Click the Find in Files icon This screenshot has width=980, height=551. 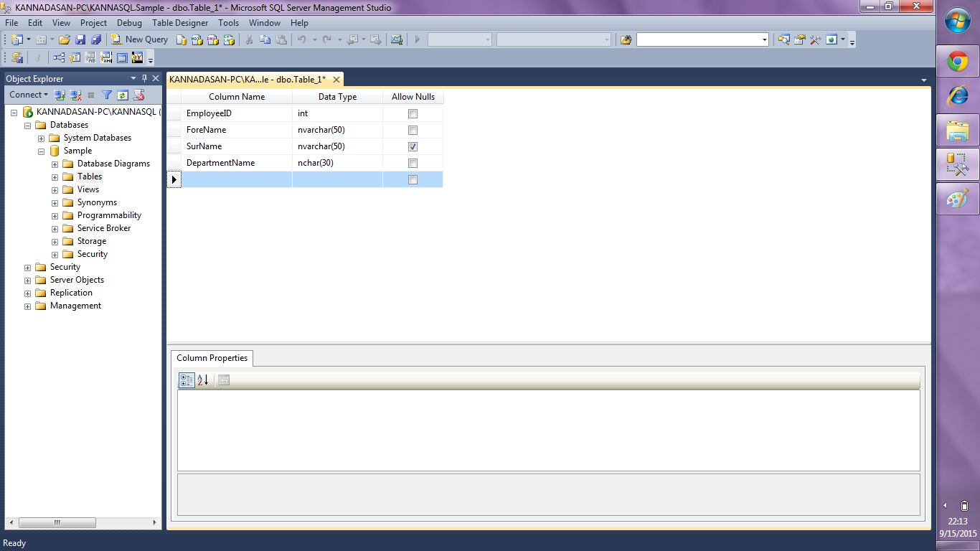coord(626,39)
